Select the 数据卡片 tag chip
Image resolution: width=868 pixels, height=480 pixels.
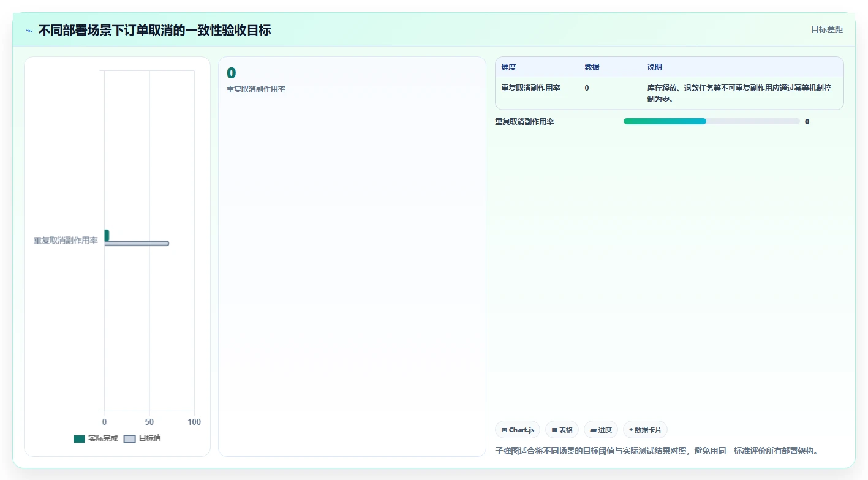645,430
